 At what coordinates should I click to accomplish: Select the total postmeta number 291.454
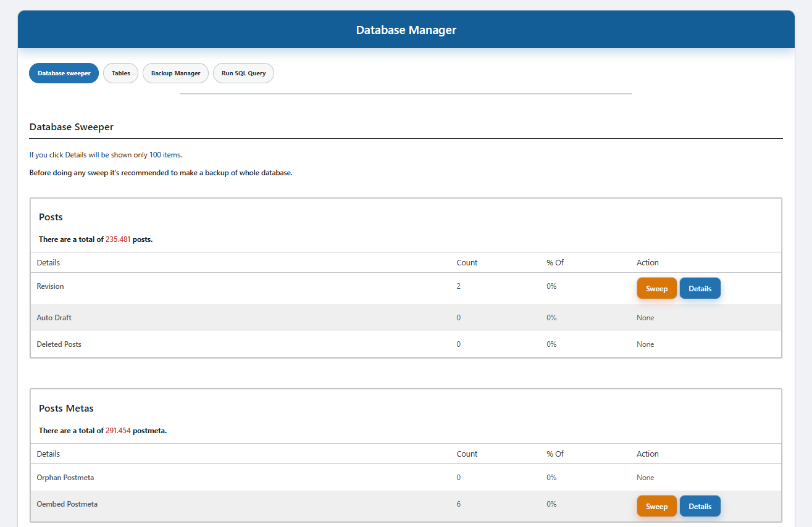pos(118,431)
